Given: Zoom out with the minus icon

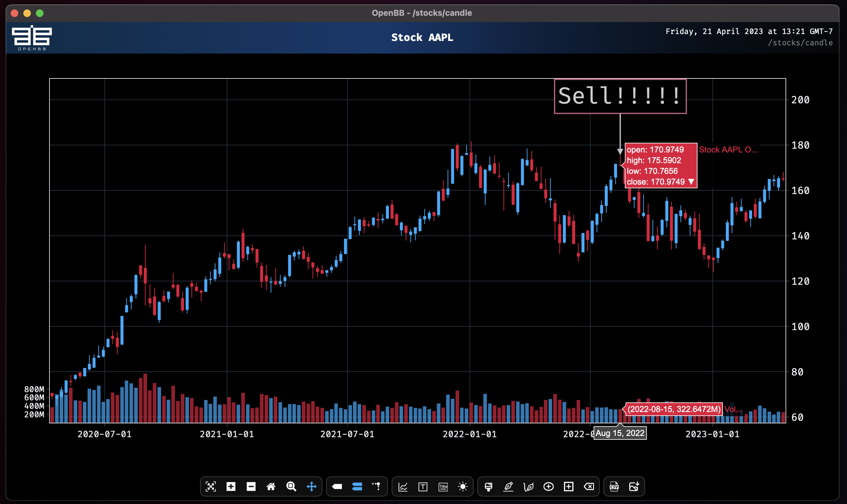Looking at the screenshot, I should (x=251, y=486).
